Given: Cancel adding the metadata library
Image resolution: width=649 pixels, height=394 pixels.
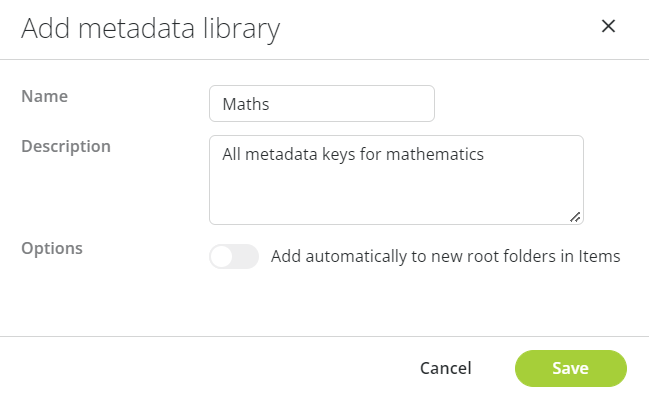Looking at the screenshot, I should pyautogui.click(x=445, y=368).
